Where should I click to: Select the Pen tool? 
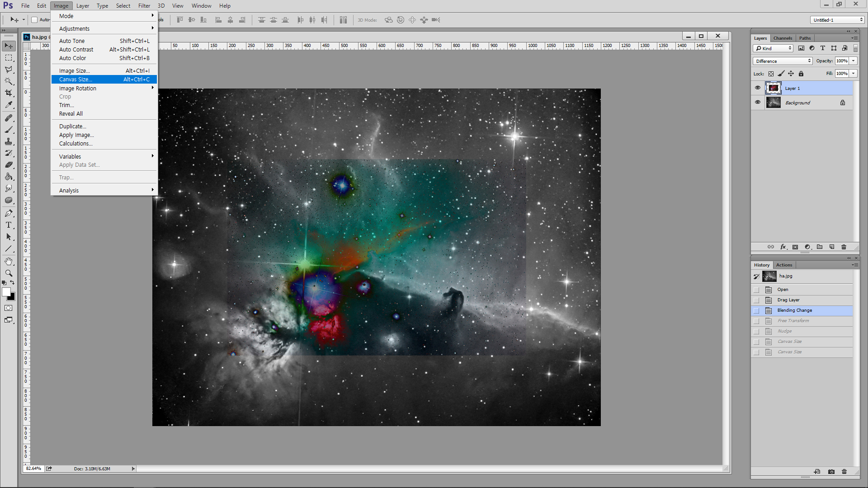(x=9, y=213)
